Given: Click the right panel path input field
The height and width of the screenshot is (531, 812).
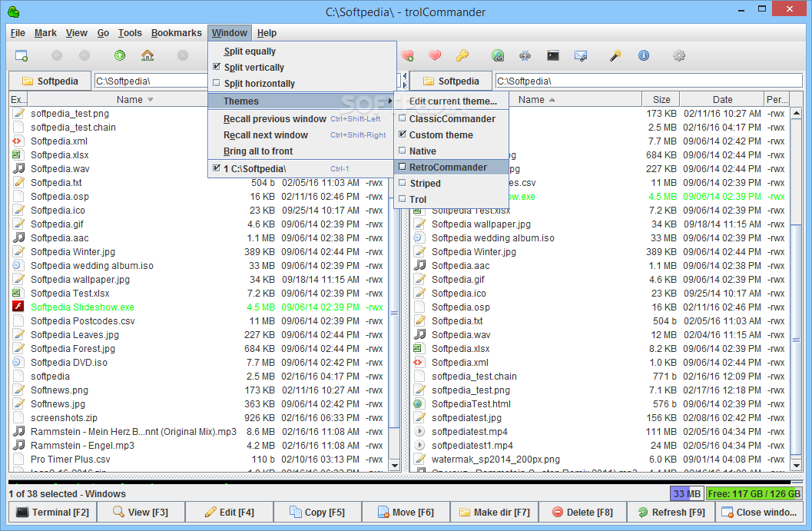Looking at the screenshot, I should pos(648,81).
